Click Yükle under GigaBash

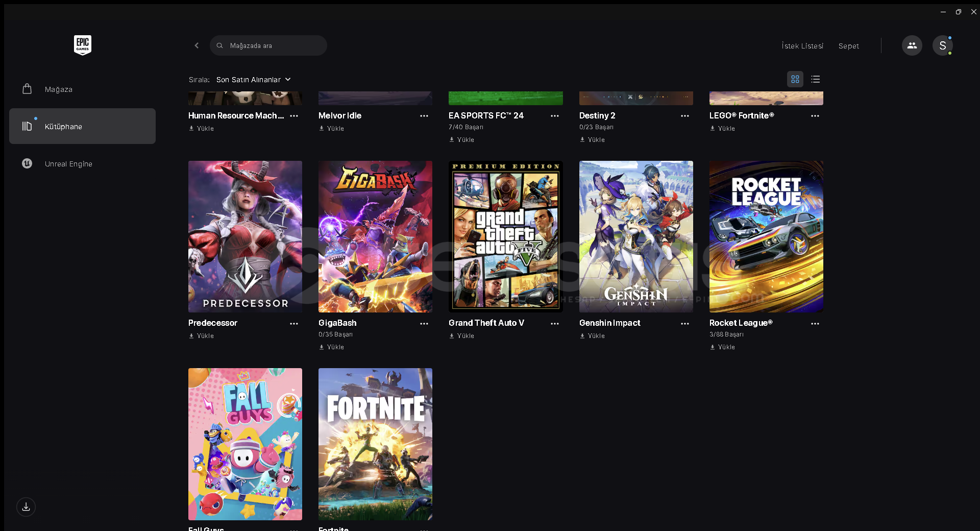coord(331,347)
